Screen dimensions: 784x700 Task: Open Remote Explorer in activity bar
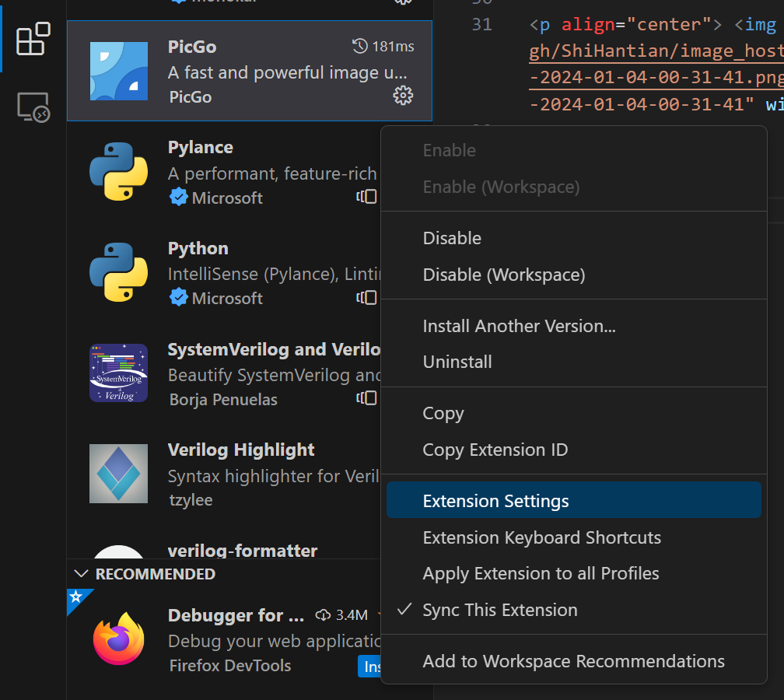click(x=33, y=108)
